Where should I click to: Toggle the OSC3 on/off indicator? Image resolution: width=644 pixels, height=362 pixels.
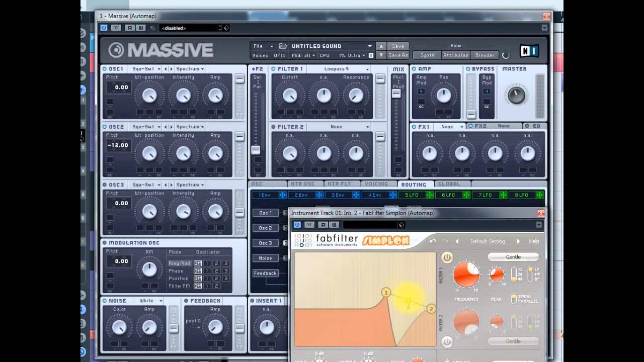[105, 185]
